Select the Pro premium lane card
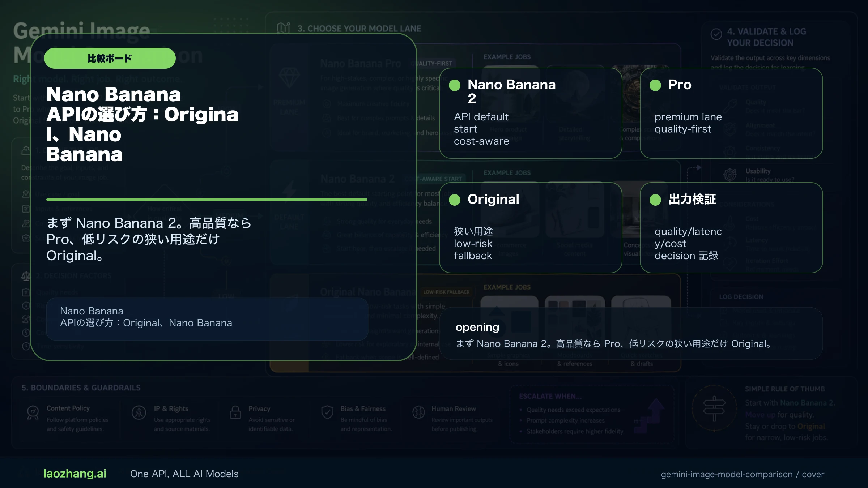Image resolution: width=868 pixels, height=488 pixels. click(x=731, y=113)
